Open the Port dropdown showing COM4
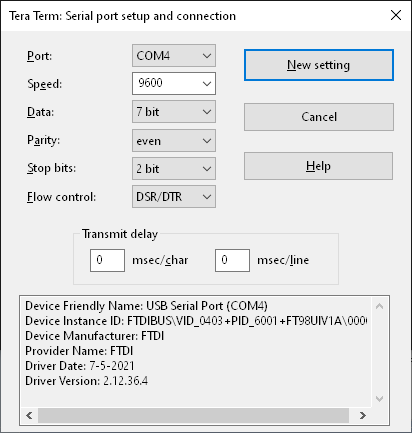The height and width of the screenshot is (433, 412). (x=174, y=55)
